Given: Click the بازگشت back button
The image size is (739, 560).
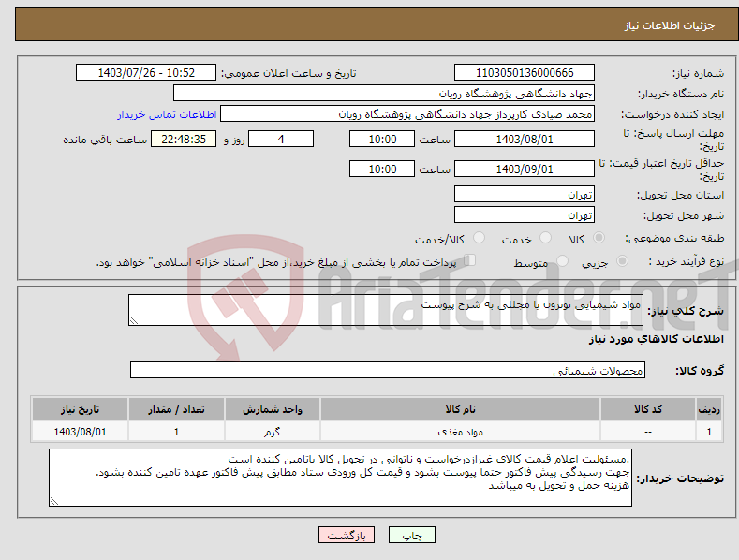Looking at the screenshot, I should (347, 535).
